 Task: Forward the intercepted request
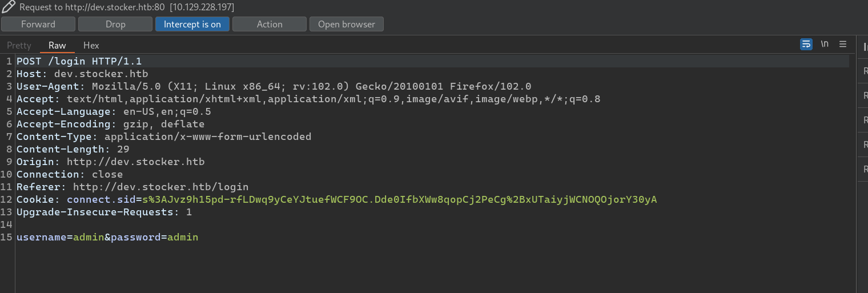(x=38, y=24)
